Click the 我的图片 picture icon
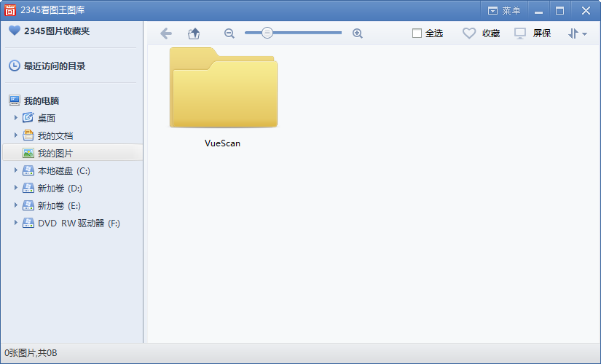Image resolution: width=601 pixels, height=364 pixels. (x=28, y=153)
